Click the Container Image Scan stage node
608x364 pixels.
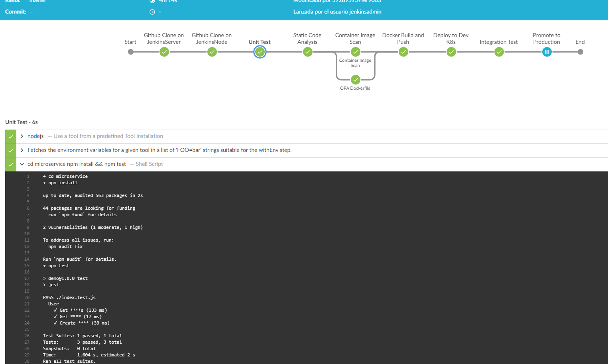pyautogui.click(x=355, y=52)
